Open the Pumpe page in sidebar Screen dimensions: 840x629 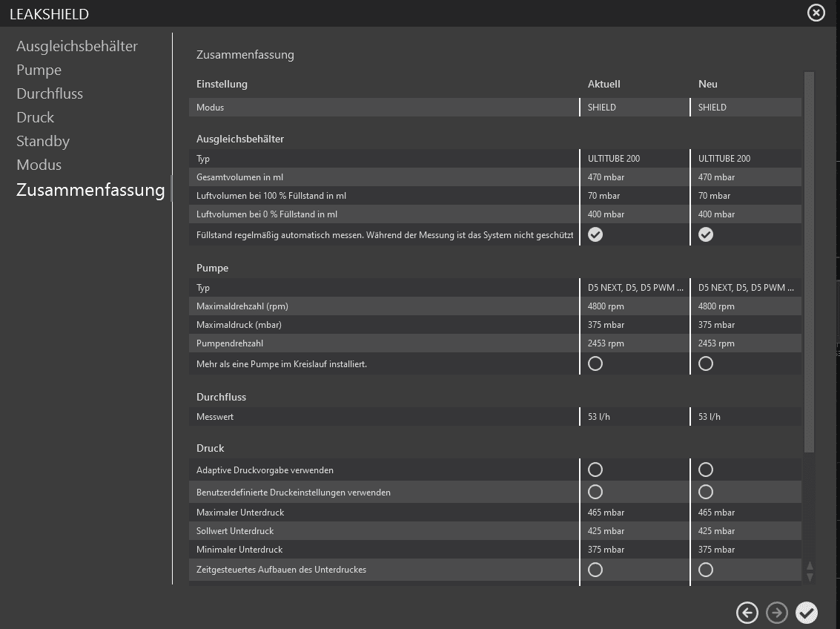(x=39, y=70)
